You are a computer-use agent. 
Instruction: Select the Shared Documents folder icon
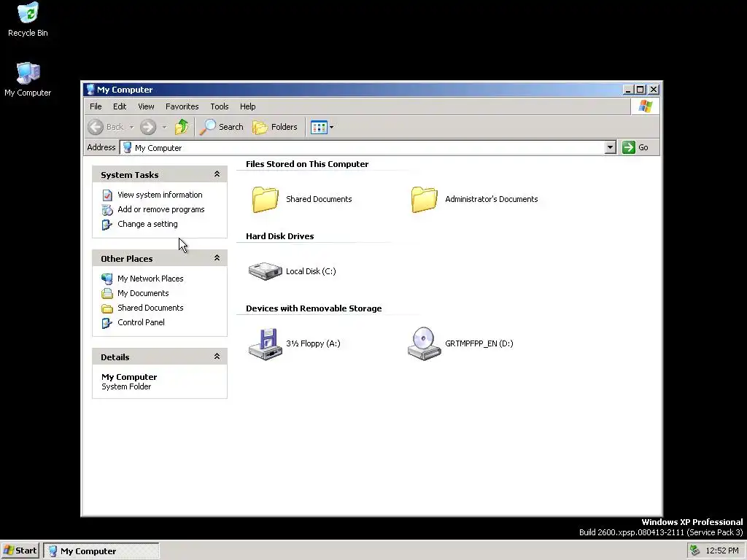click(x=266, y=199)
